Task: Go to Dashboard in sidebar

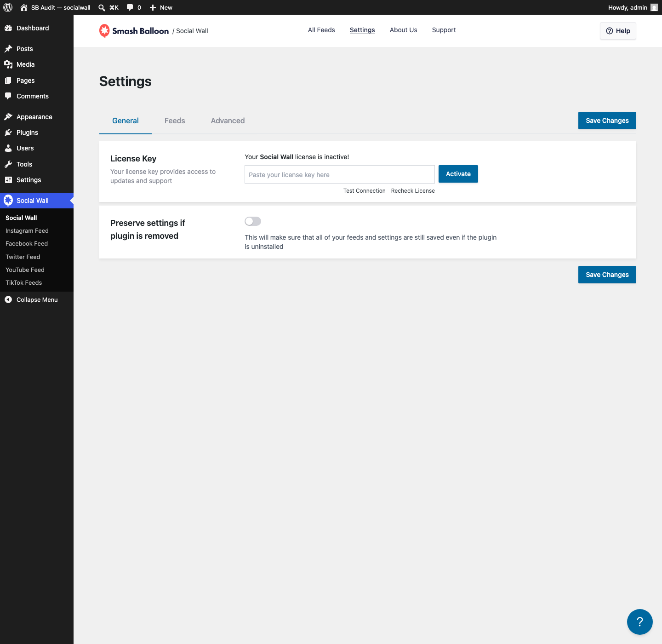Action: tap(33, 28)
